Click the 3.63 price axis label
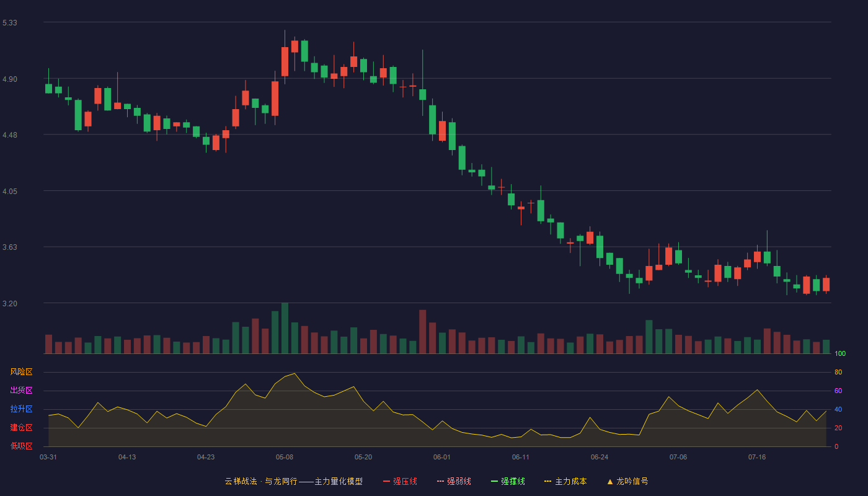Image resolution: width=868 pixels, height=496 pixels. point(10,247)
